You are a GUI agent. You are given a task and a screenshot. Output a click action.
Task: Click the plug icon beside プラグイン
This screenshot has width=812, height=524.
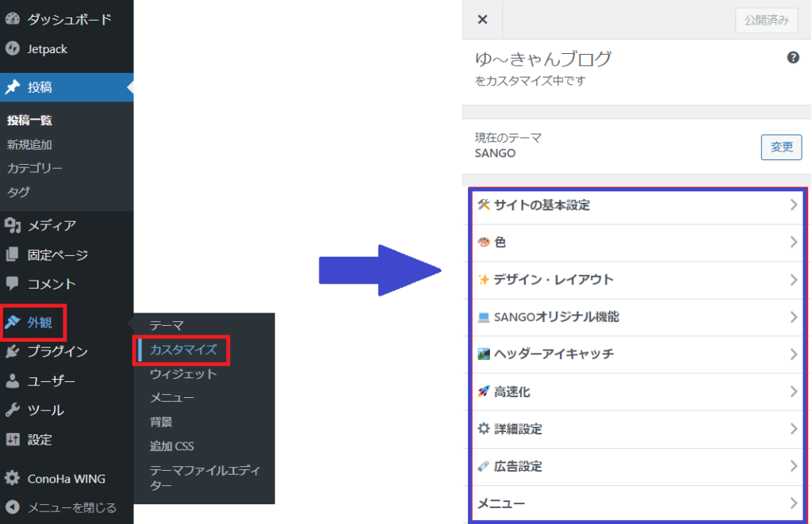pos(13,351)
